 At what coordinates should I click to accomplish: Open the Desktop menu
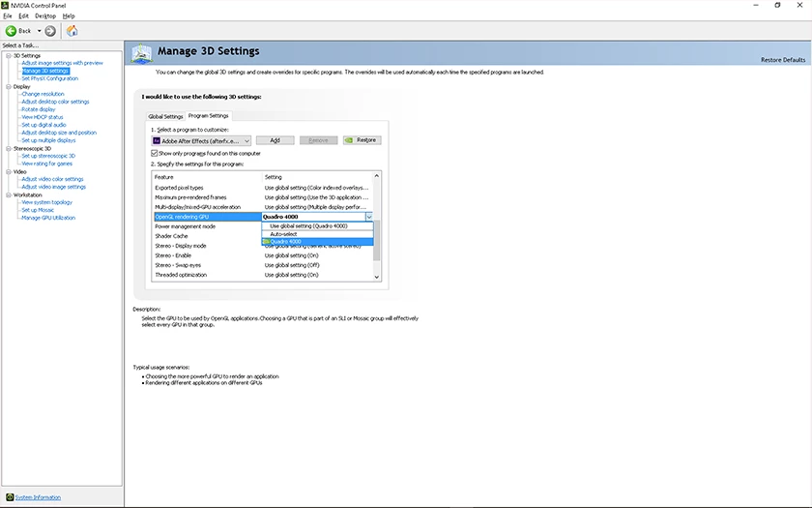[x=45, y=16]
